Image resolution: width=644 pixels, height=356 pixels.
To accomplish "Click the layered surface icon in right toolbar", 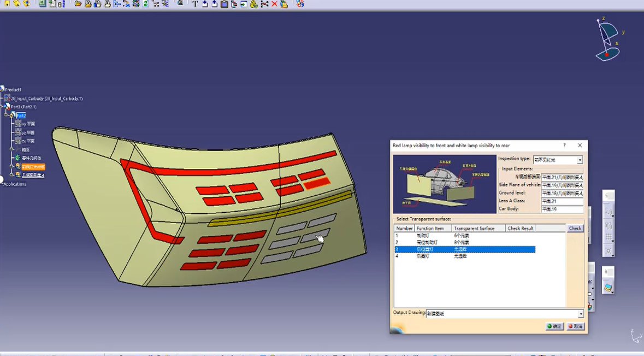I will [x=608, y=287].
